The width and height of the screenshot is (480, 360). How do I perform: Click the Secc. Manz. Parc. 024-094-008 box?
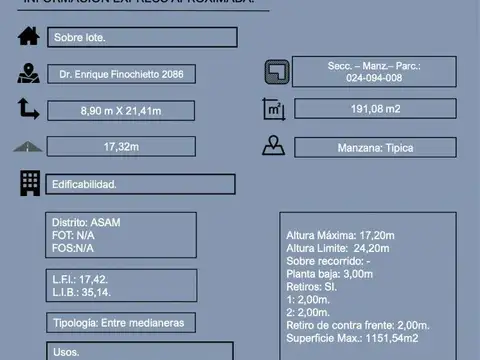point(374,72)
